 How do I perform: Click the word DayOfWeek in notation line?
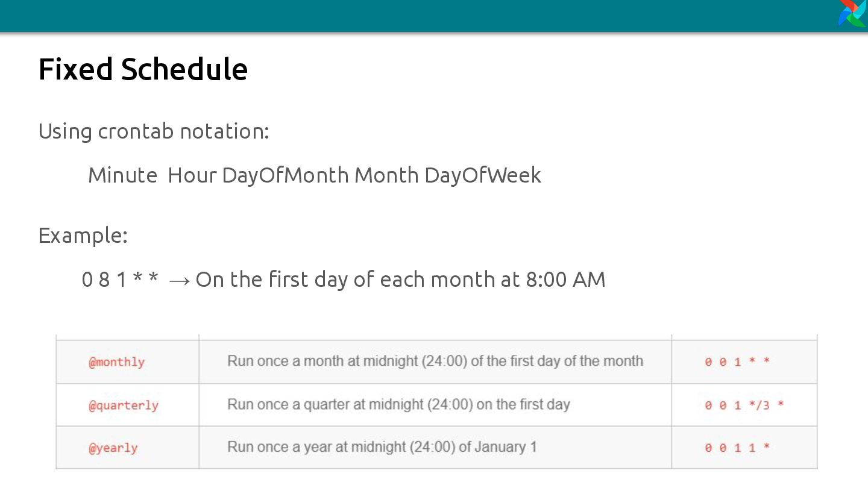tap(483, 175)
